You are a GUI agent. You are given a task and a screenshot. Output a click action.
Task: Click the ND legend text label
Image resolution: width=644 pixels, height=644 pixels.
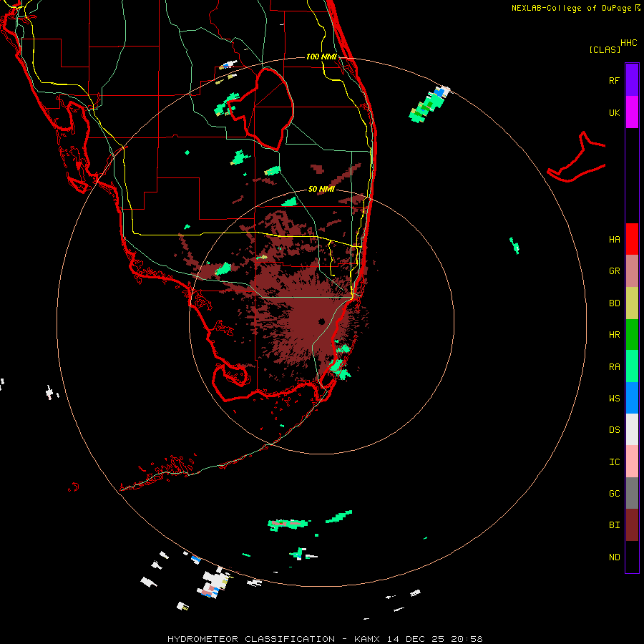(x=615, y=557)
